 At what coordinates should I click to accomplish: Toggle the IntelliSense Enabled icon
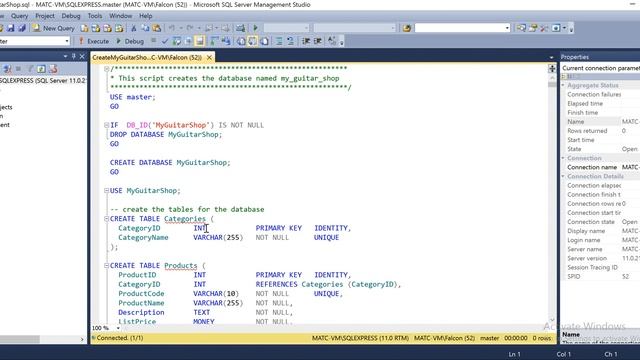[200, 41]
